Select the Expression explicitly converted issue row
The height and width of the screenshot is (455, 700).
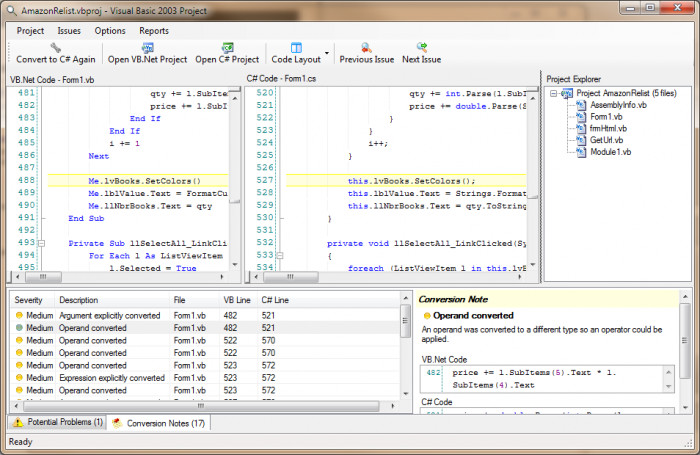coord(205,378)
